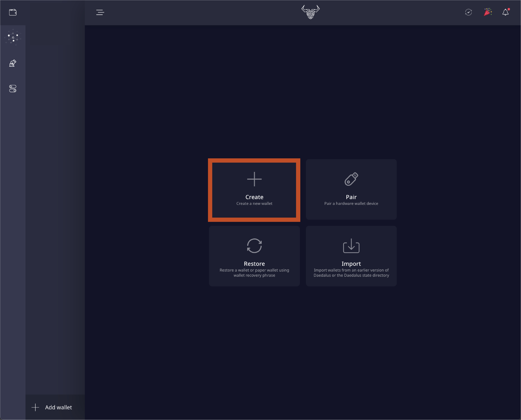Open the settings toggles icon in sidebar
This screenshot has height=420, width=521.
click(13, 89)
